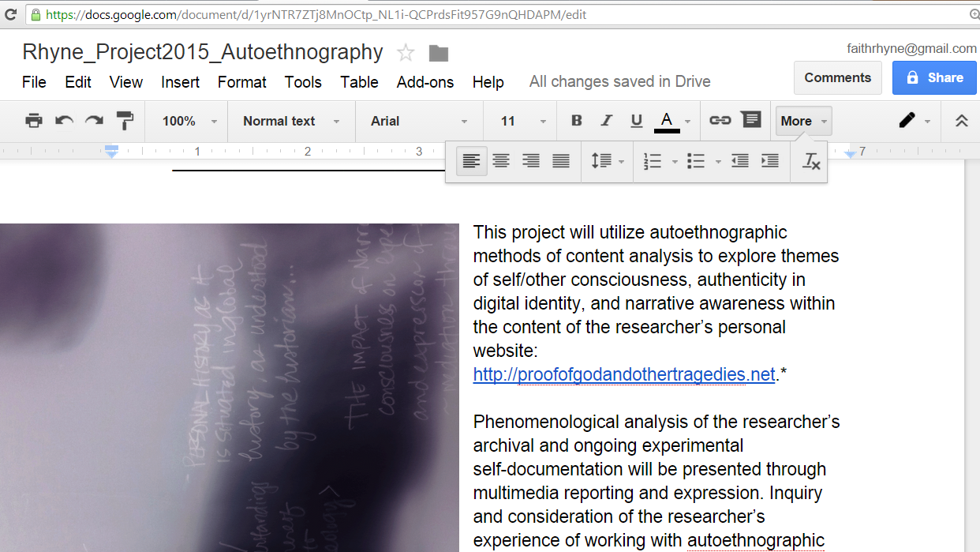
Task: Redo the last undone action
Action: pos(94,121)
